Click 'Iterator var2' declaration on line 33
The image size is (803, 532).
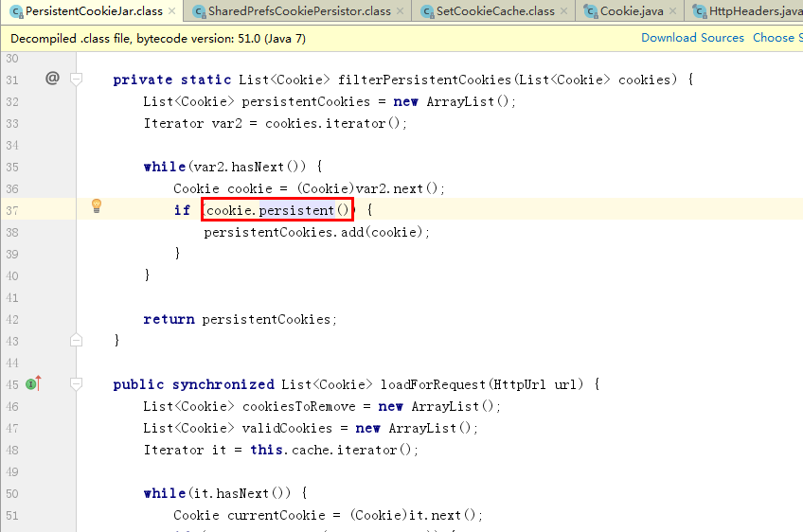point(192,123)
